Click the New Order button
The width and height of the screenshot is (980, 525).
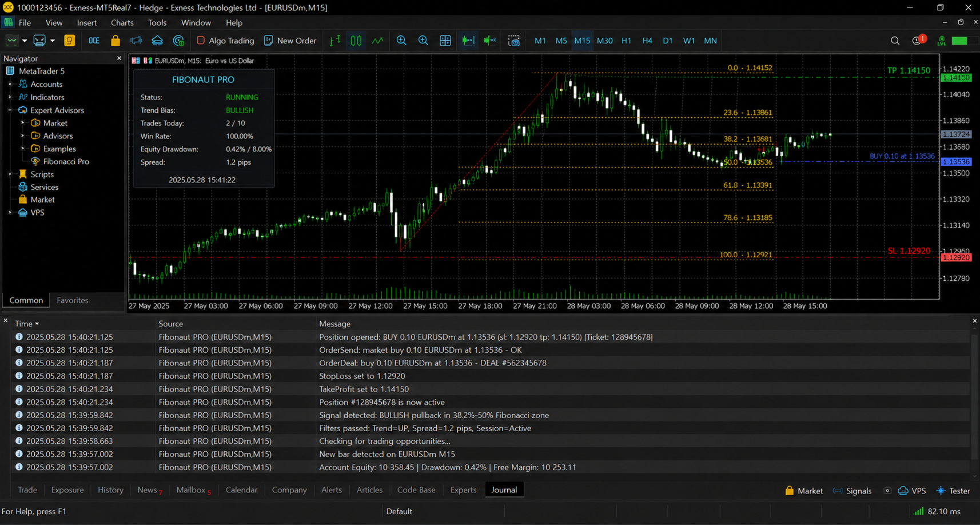point(290,41)
